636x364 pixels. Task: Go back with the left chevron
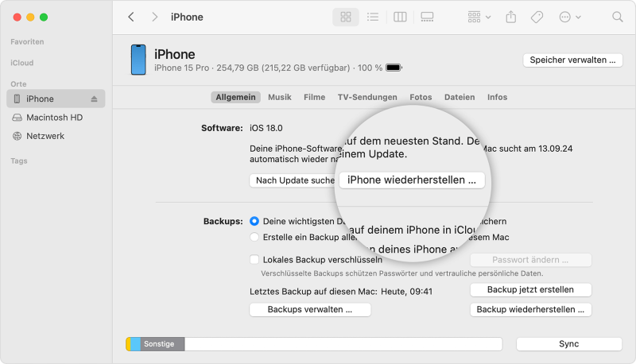tap(131, 17)
